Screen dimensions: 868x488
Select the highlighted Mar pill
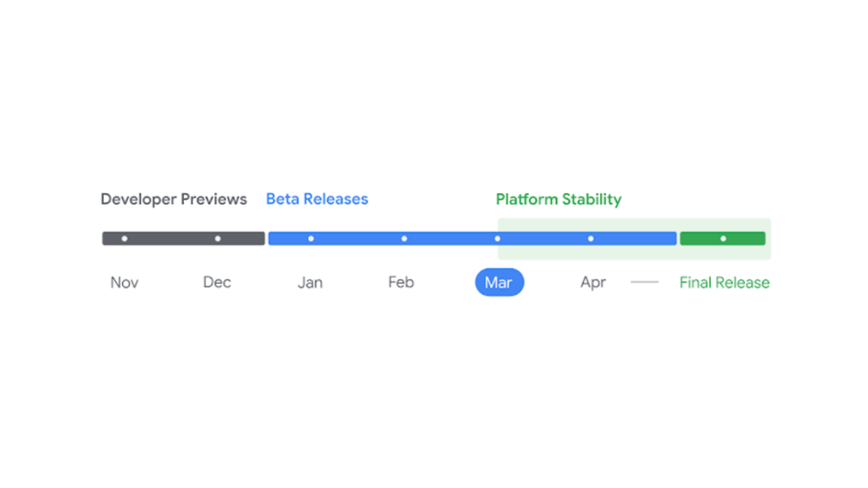point(499,282)
